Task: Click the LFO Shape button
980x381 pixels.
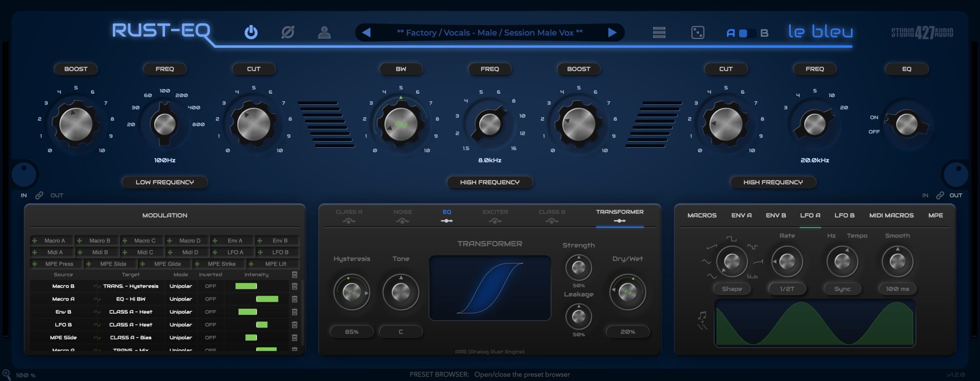Action: click(x=732, y=289)
